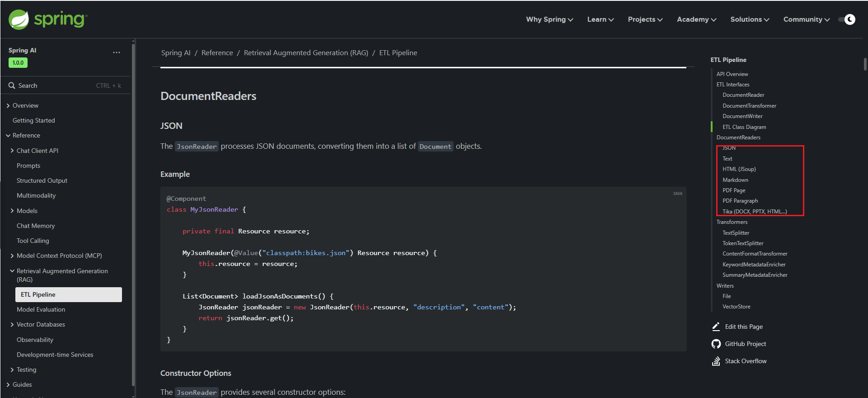Open the three-dots menu beside Spring AI

[117, 52]
